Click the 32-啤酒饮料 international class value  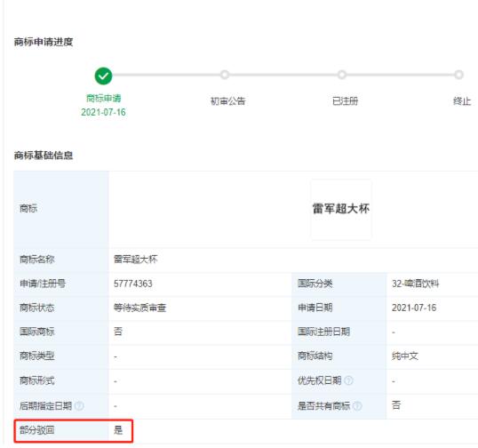click(x=415, y=284)
